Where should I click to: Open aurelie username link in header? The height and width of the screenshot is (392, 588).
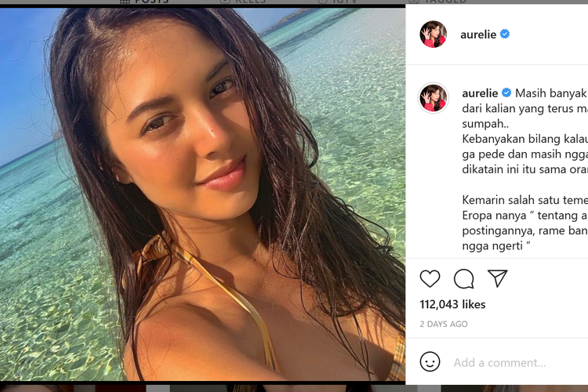[x=478, y=34]
